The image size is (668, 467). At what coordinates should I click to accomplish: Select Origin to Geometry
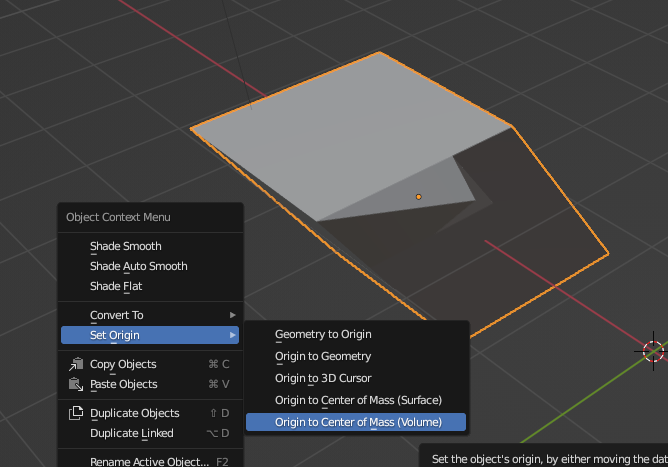356,356
